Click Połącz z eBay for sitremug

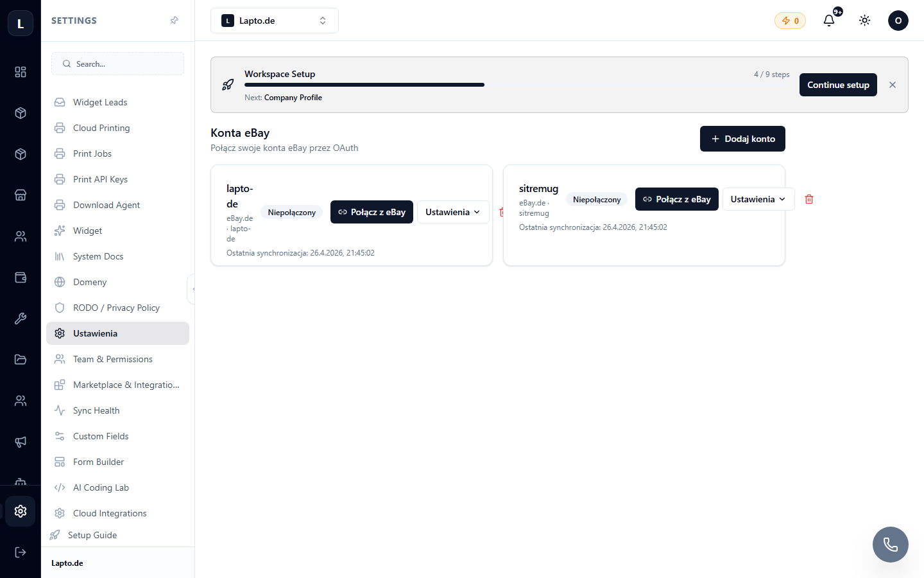point(677,199)
